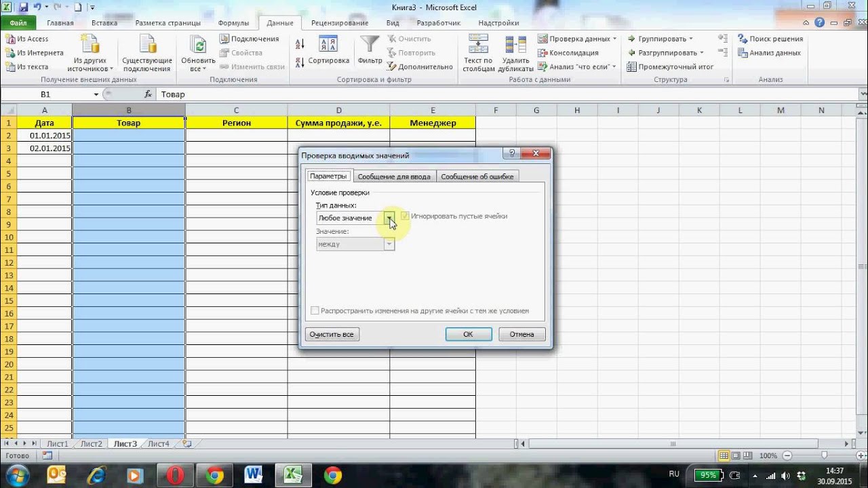Import data from text file (Из текста)

(x=27, y=66)
